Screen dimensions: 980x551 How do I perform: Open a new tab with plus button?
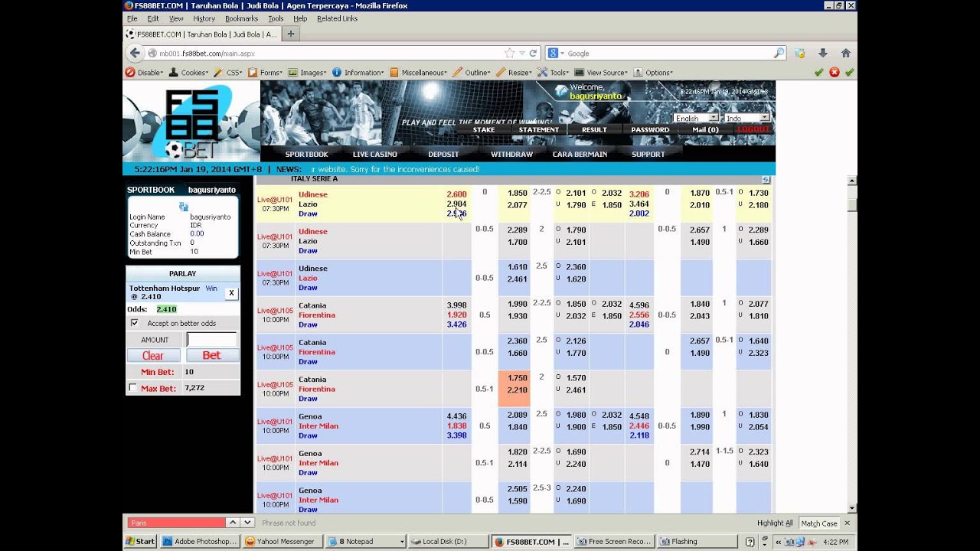290,34
